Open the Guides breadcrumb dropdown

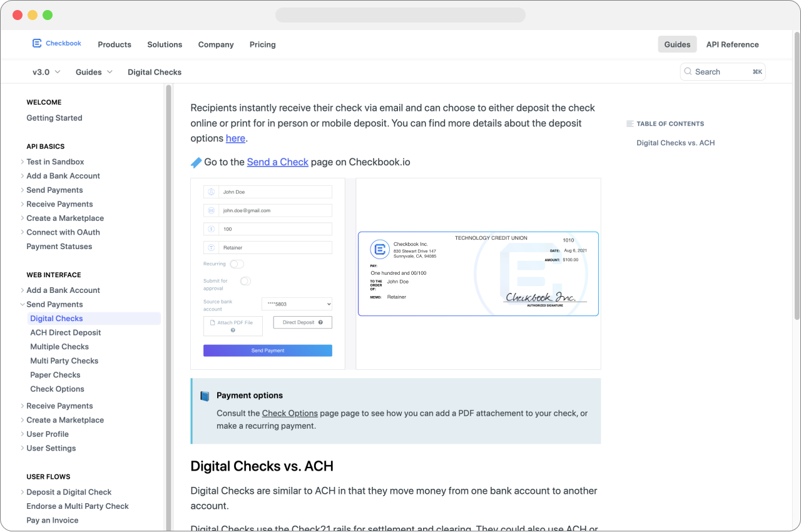coord(94,72)
